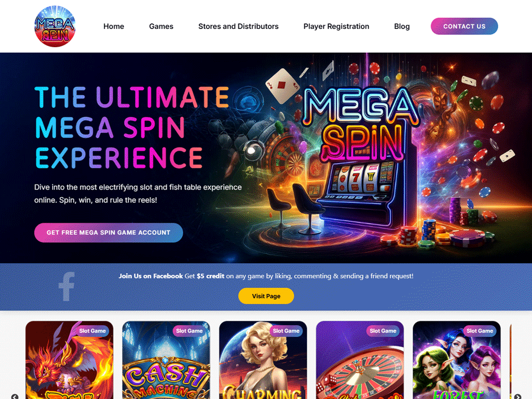Click the Mega Spin logo in the header
Screen dimensions: 532x399
(55, 26)
